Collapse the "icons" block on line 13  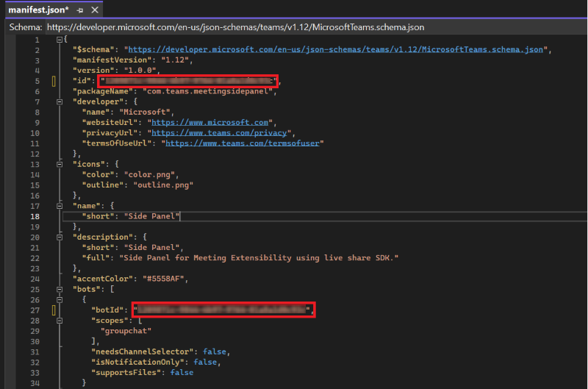[x=60, y=164]
